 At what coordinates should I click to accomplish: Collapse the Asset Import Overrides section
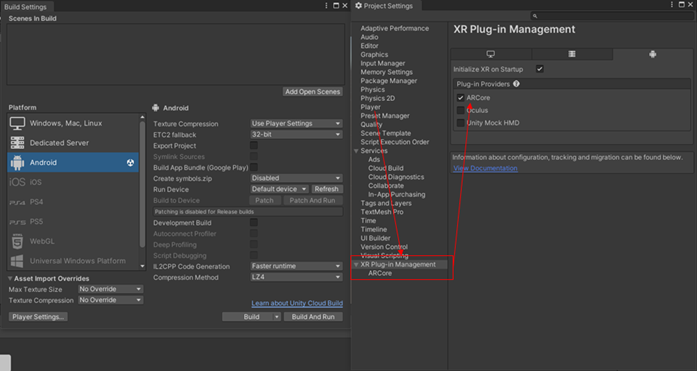pyautogui.click(x=10, y=279)
